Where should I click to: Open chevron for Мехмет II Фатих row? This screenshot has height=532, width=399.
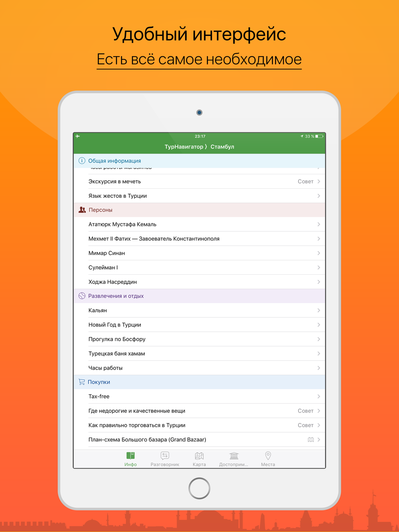coord(319,238)
